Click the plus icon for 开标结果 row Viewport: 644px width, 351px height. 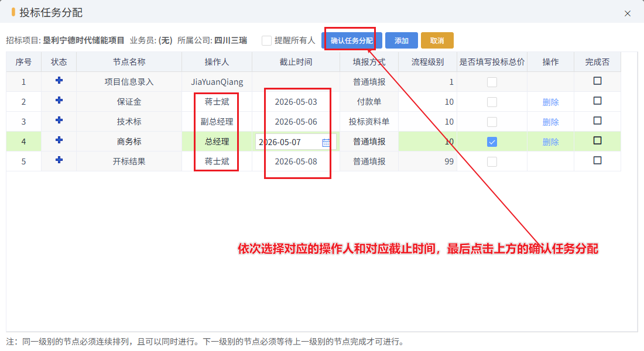click(x=59, y=160)
